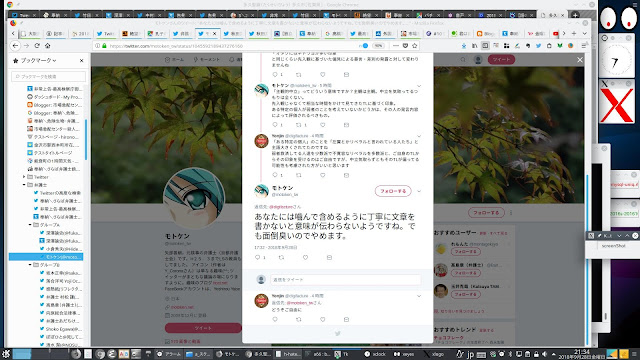Open @motoken_tw mention in bottom reply

click(x=300, y=303)
